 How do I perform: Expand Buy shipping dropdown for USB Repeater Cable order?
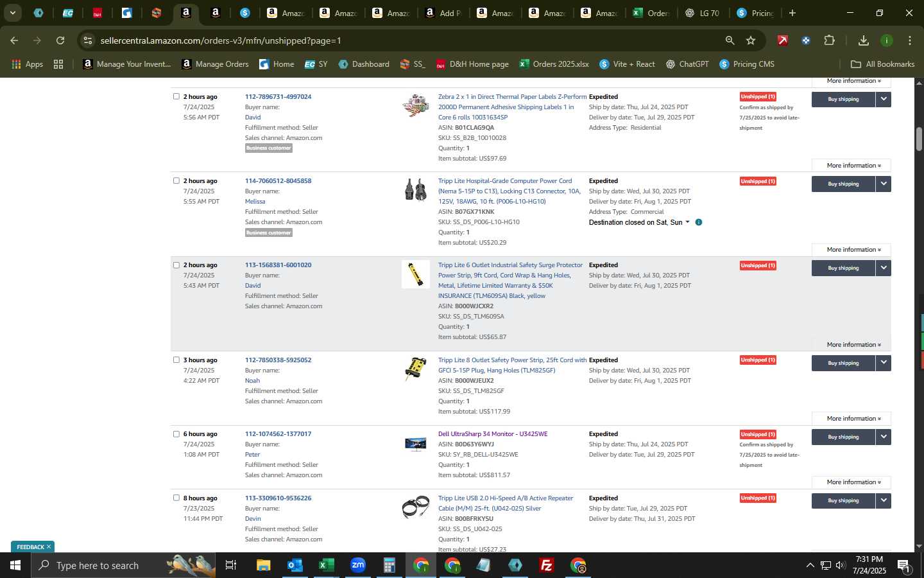884,500
